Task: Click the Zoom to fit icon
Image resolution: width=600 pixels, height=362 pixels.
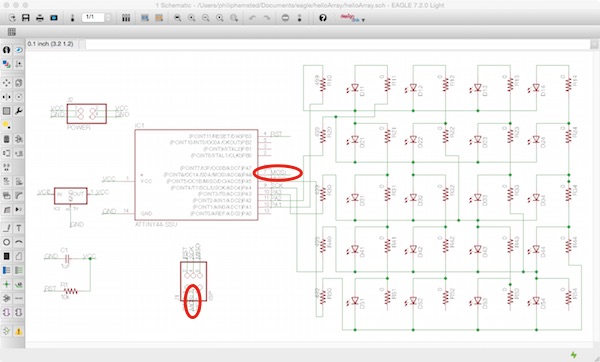Action: [x=177, y=18]
